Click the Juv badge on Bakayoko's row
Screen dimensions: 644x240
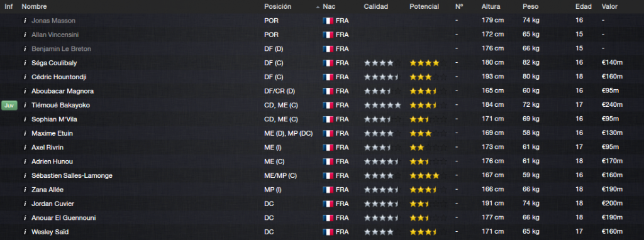click(9, 106)
